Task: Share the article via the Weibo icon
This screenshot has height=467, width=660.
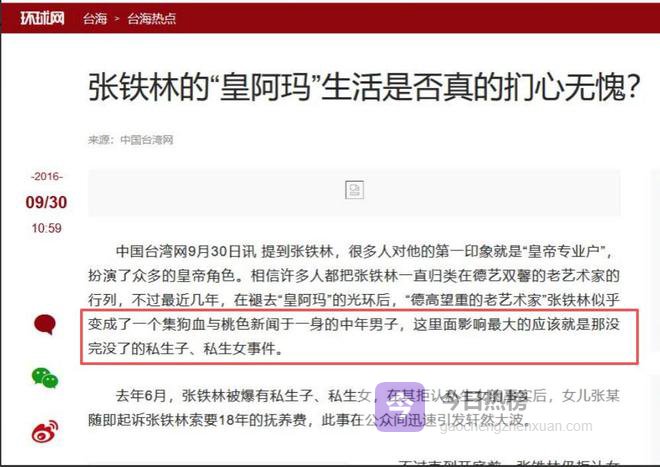Action: 45,431
